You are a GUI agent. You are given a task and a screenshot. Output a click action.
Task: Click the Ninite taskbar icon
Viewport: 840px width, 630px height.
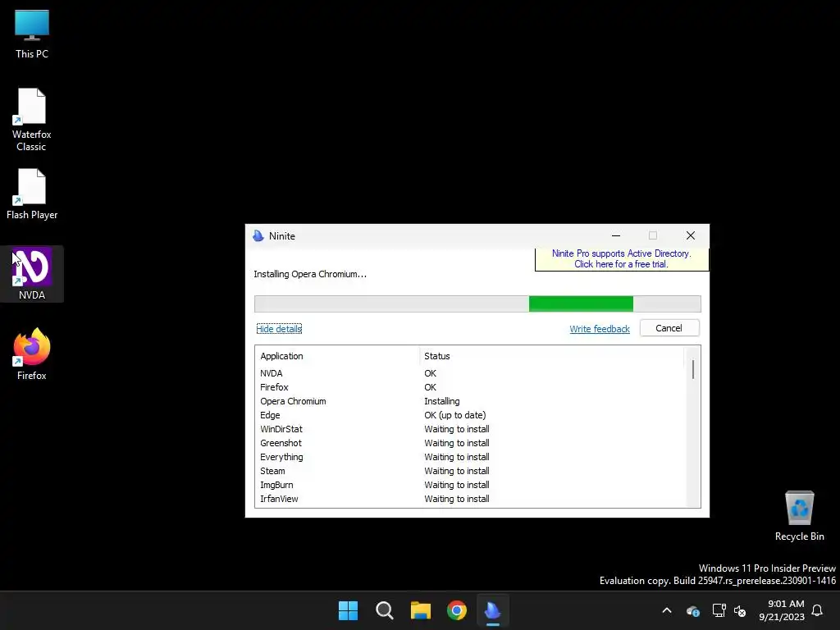[492, 610]
